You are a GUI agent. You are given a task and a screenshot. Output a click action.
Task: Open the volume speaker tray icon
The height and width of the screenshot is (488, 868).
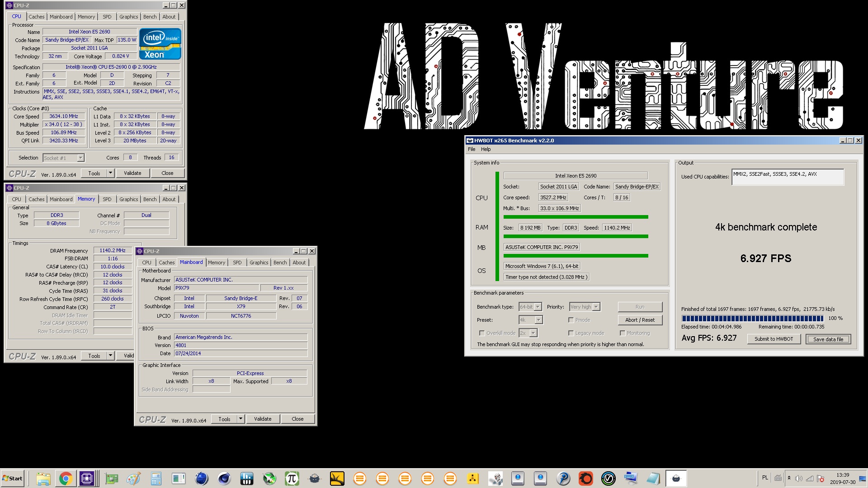799,479
